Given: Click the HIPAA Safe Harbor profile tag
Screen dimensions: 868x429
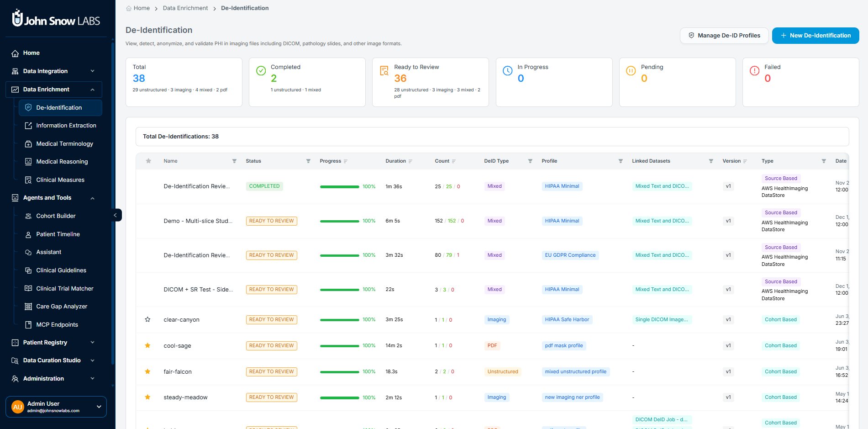Looking at the screenshot, I should click(x=567, y=320).
